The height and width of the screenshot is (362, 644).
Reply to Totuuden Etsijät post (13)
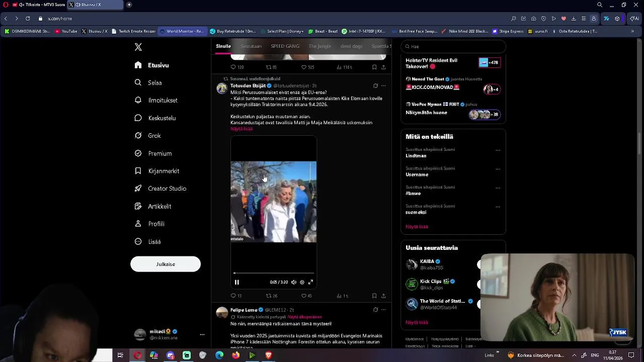tap(236, 296)
